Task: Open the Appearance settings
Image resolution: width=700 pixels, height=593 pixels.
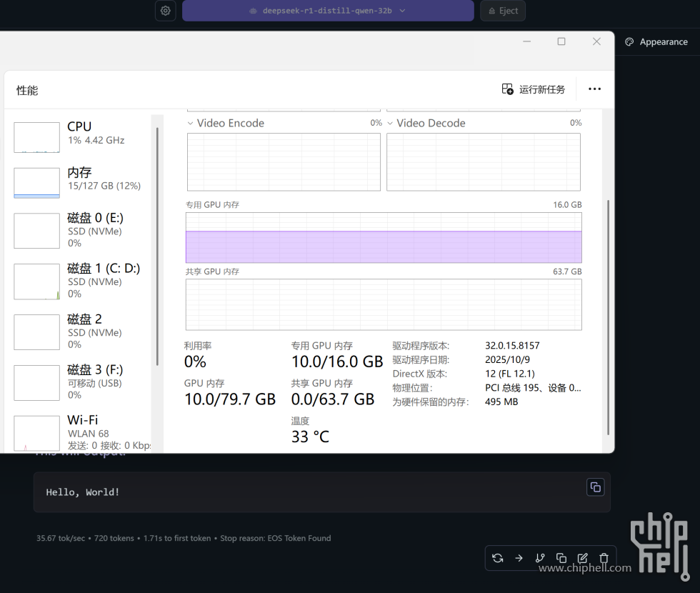Action: pos(656,41)
